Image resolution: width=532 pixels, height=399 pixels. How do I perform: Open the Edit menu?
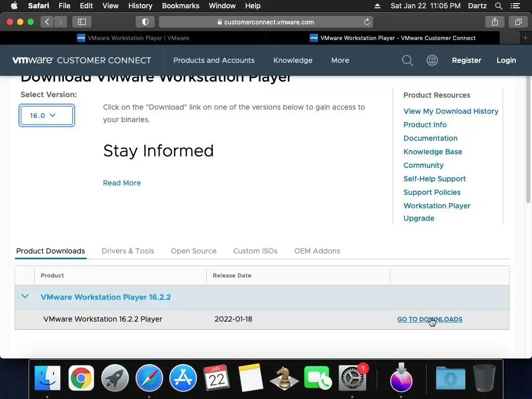pos(86,6)
